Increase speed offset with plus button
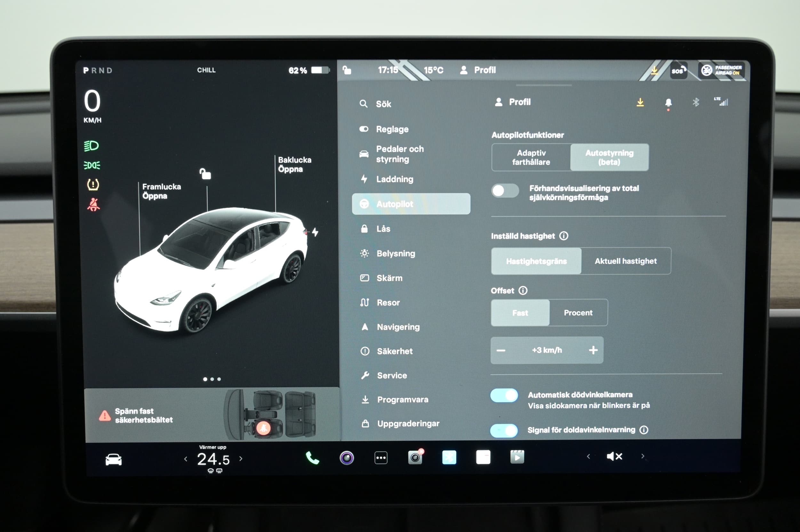Screen dimensions: 800x532 click(593, 350)
